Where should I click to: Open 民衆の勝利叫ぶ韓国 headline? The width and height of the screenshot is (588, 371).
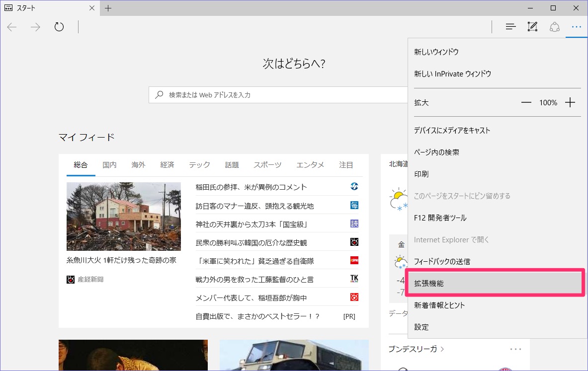[251, 242]
